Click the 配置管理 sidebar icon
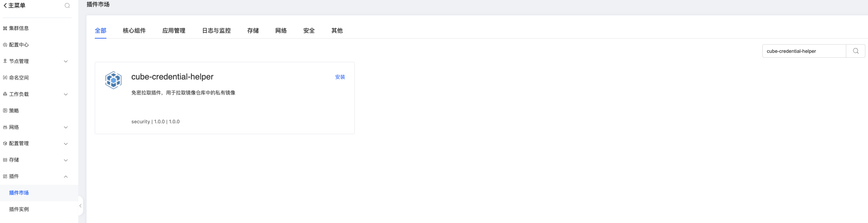The height and width of the screenshot is (223, 868). pos(5,144)
